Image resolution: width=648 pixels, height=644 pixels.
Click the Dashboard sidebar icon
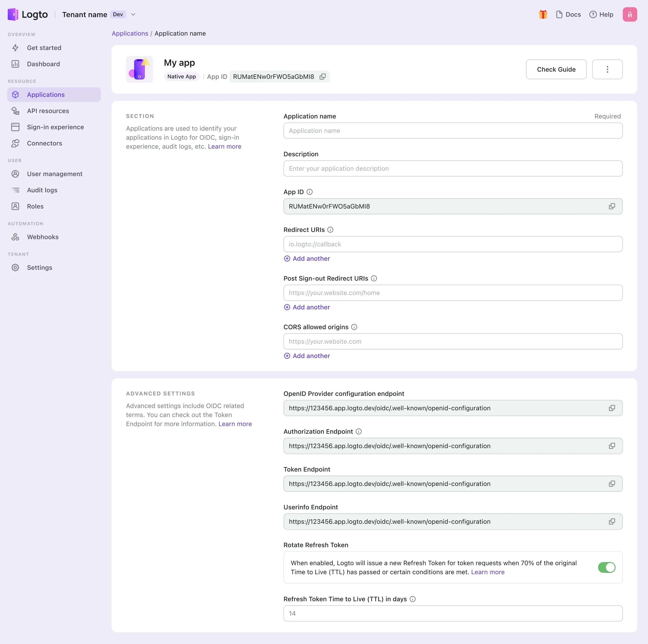tap(16, 63)
